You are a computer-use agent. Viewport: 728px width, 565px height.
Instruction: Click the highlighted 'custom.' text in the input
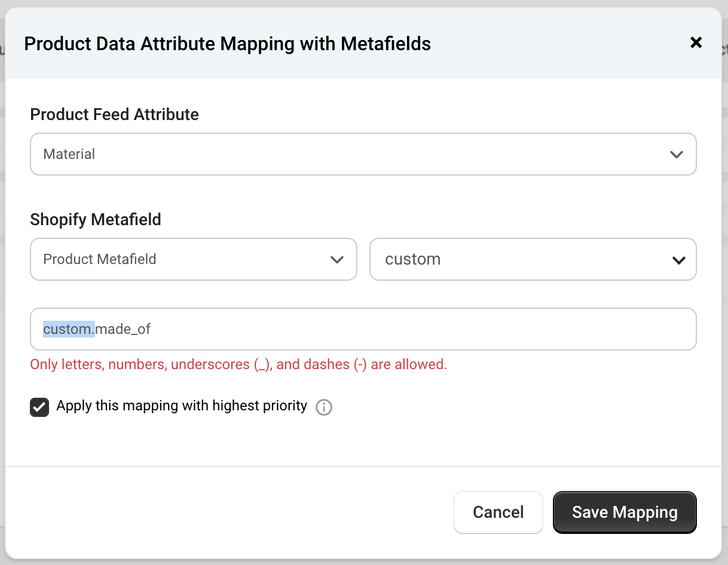coord(68,328)
